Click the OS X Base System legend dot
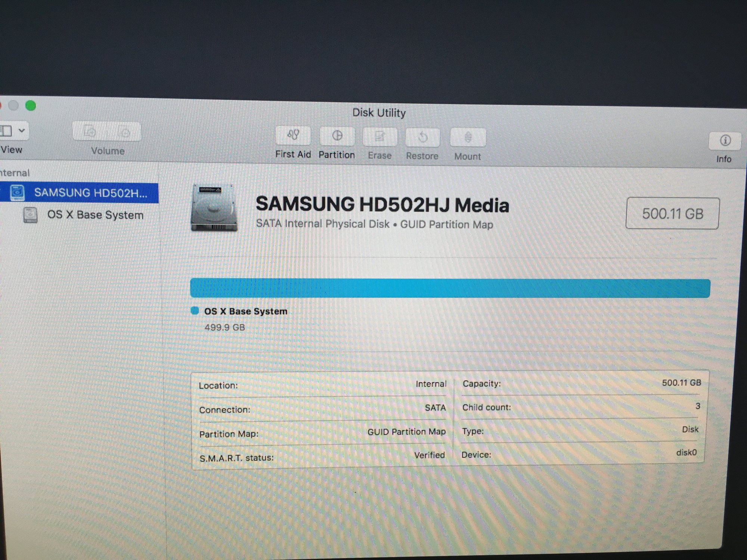The width and height of the screenshot is (747, 560). pos(195,311)
